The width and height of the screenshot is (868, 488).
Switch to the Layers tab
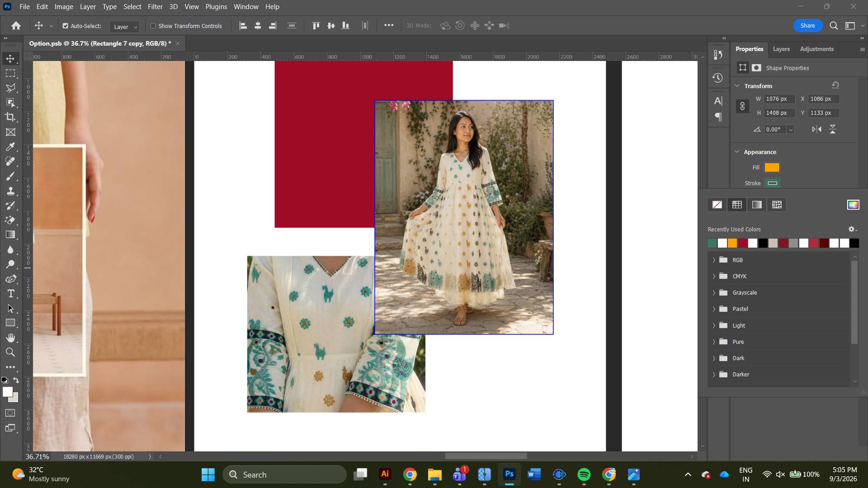click(781, 49)
